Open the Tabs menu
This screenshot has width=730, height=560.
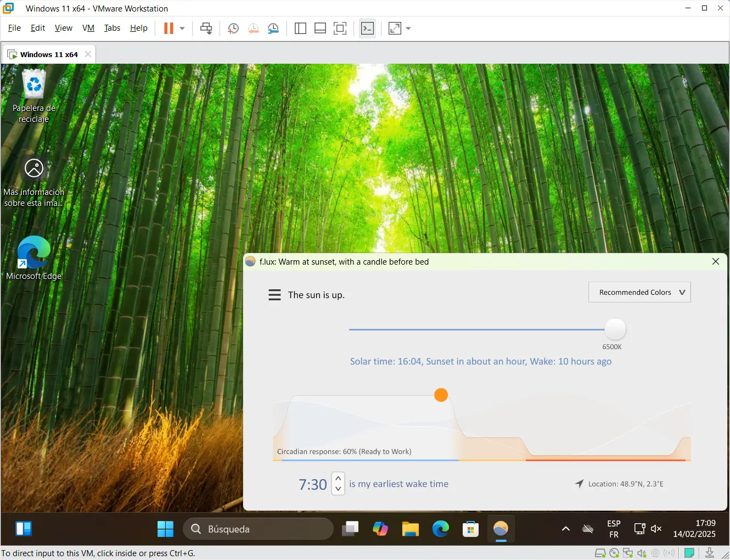coord(112,28)
